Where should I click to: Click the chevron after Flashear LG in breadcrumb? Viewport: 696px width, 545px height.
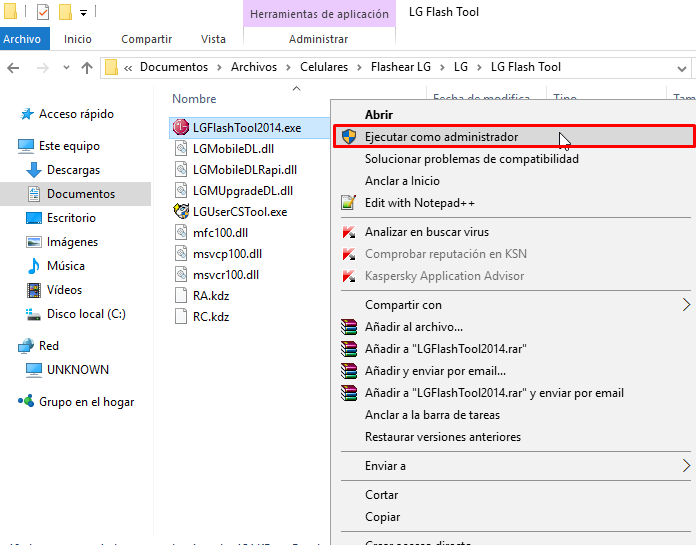[x=442, y=67]
